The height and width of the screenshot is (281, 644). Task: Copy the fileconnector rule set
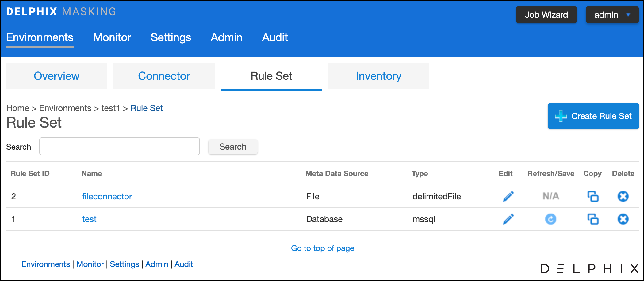pos(593,196)
